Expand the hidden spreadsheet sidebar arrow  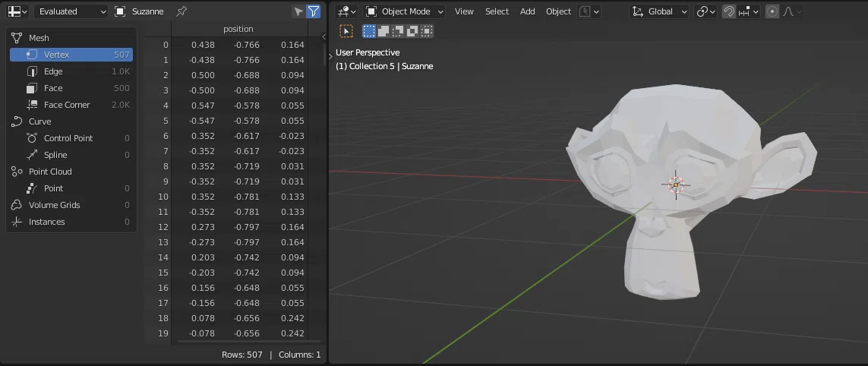click(324, 37)
